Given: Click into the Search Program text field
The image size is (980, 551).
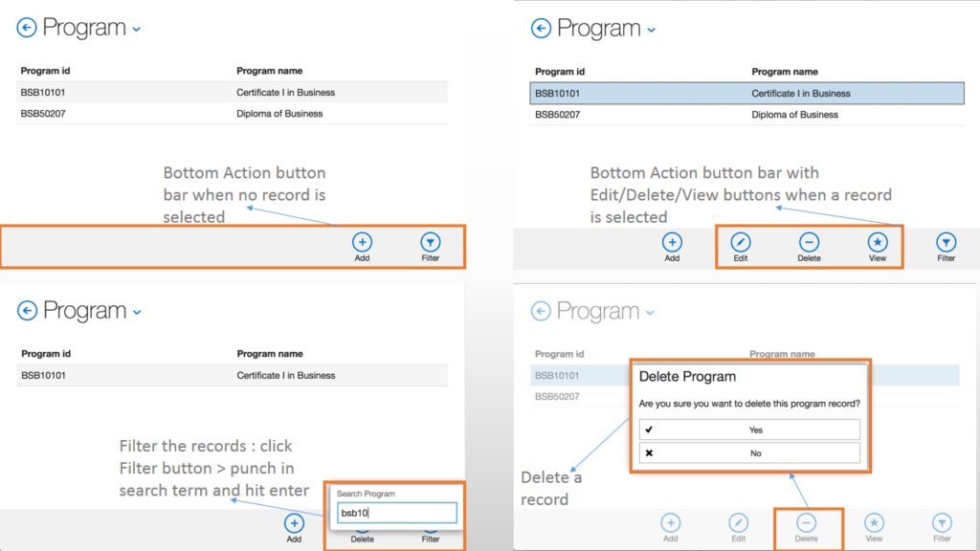Looking at the screenshot, I should click(395, 513).
